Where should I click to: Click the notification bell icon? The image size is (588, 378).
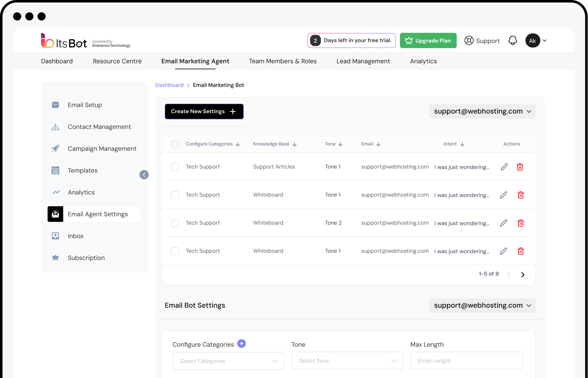click(512, 40)
